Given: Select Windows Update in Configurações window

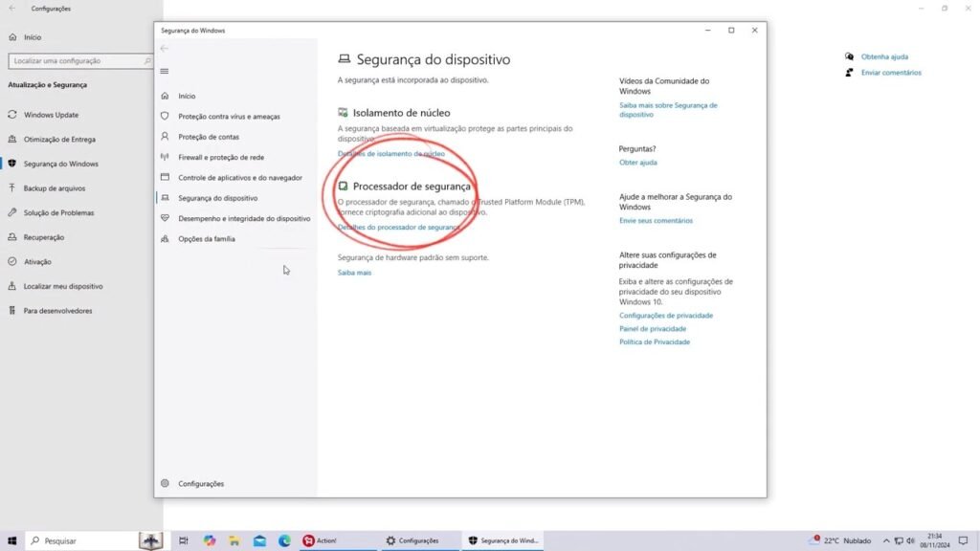Looking at the screenshot, I should [x=52, y=115].
